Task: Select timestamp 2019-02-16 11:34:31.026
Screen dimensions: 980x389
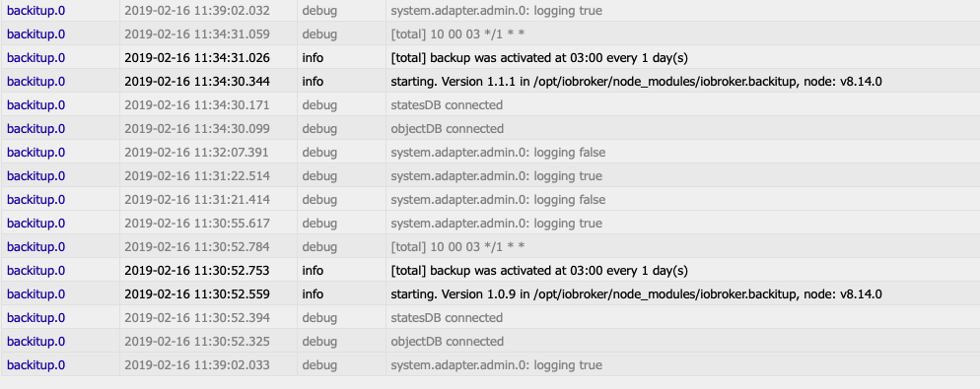Action: pos(197,58)
